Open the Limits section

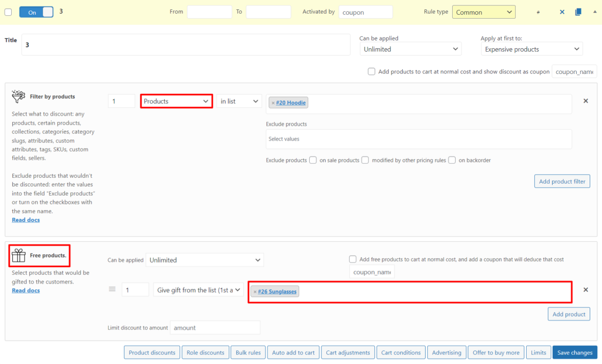(x=539, y=352)
